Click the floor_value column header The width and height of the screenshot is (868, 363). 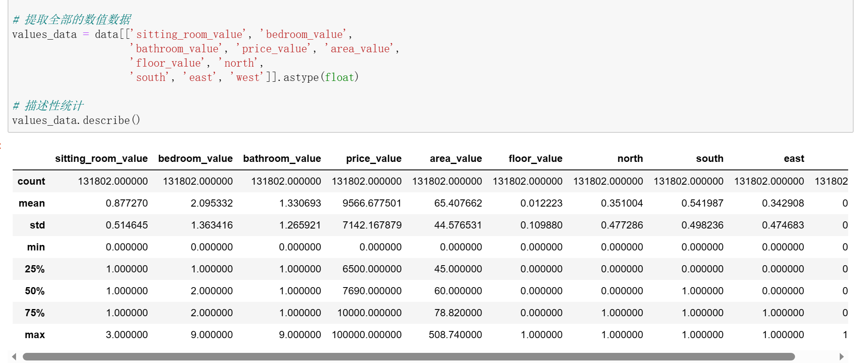coord(535,159)
